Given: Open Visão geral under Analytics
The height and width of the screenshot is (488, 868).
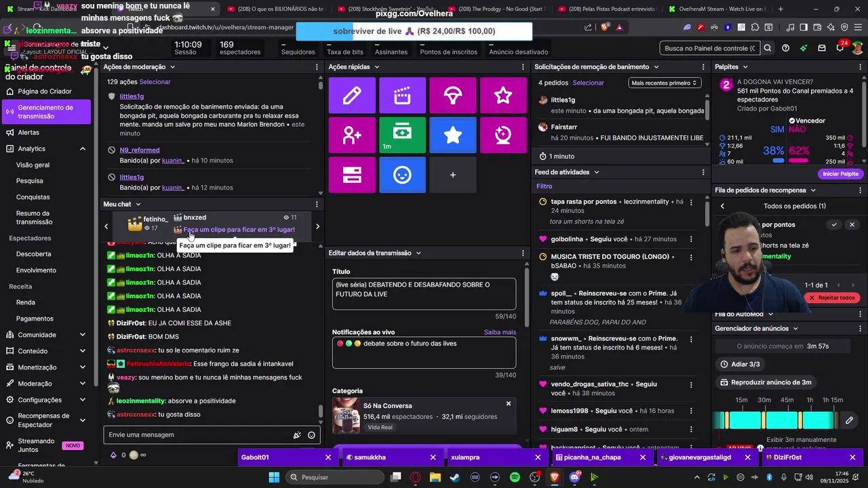Looking at the screenshot, I should tap(33, 165).
